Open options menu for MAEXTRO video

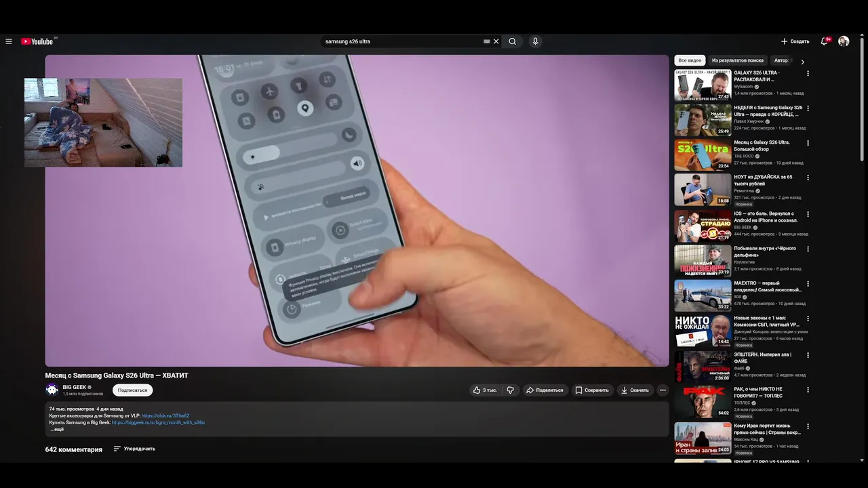tap(808, 283)
